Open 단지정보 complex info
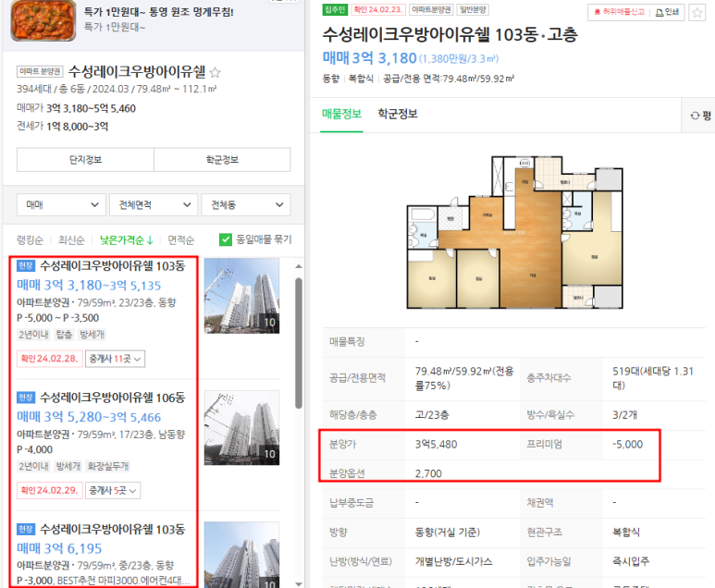The image size is (715, 588). pos(85,160)
